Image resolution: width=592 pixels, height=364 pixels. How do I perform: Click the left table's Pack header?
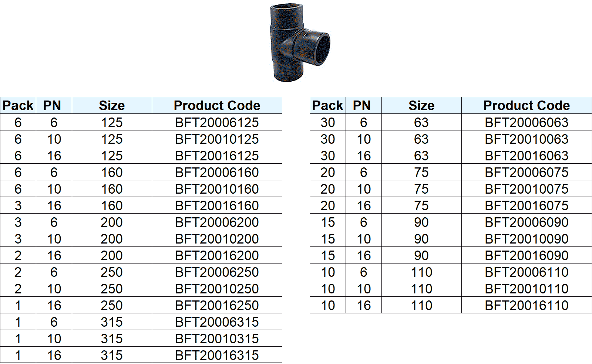click(x=18, y=106)
